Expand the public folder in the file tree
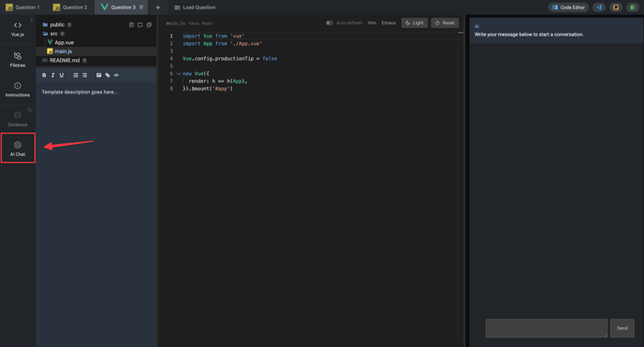Viewport: 644px width, 347px height. (57, 24)
